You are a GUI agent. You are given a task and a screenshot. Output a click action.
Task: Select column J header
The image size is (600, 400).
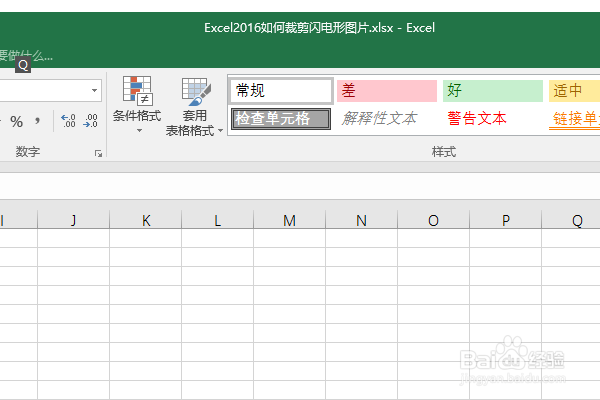click(73, 220)
